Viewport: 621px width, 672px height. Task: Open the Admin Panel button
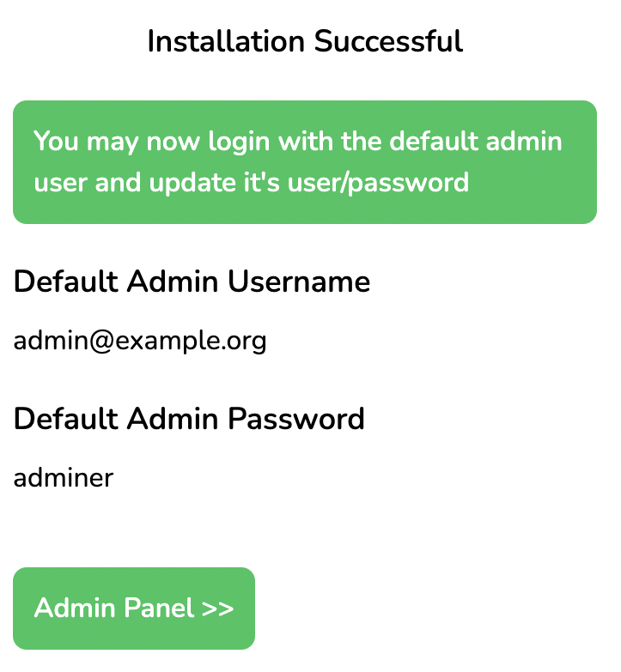(134, 608)
